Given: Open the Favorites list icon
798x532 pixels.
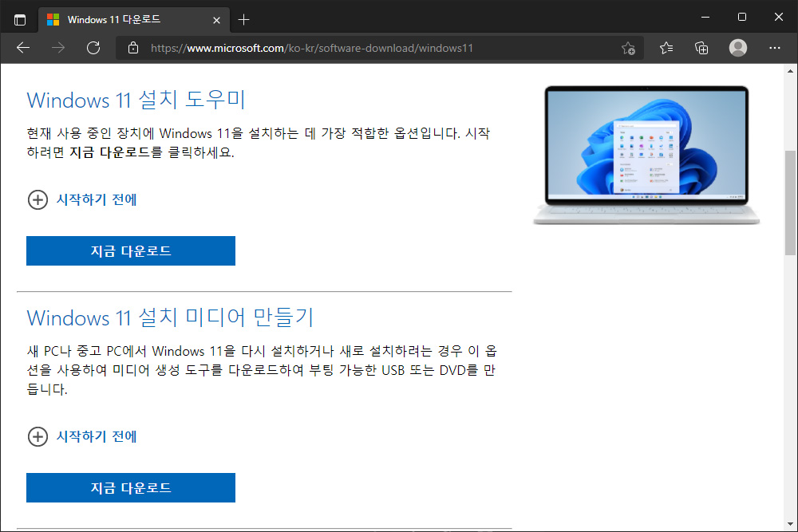Looking at the screenshot, I should click(666, 48).
